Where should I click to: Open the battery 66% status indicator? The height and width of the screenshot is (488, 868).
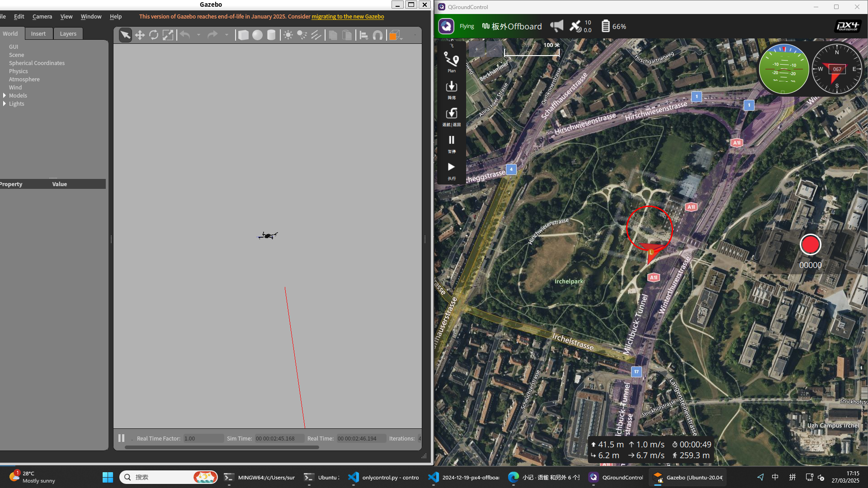(x=613, y=26)
